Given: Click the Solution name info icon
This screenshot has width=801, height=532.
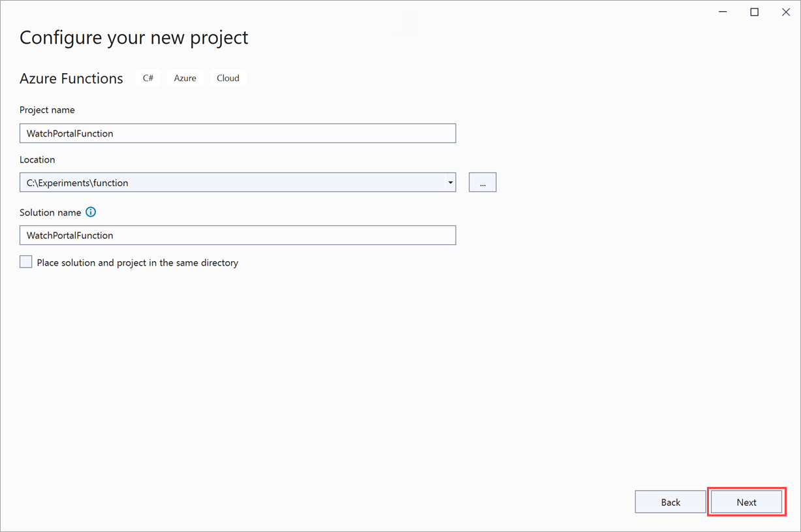Looking at the screenshot, I should click(x=91, y=212).
